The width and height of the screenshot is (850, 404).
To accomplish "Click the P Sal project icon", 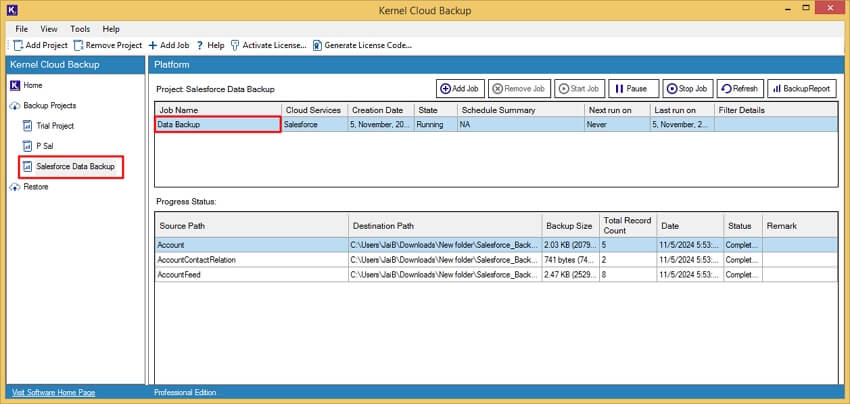I will pos(28,146).
